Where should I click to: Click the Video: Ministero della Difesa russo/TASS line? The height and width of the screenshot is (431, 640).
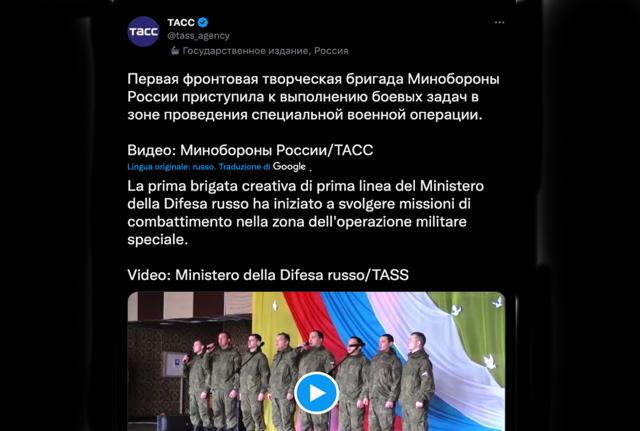(268, 275)
